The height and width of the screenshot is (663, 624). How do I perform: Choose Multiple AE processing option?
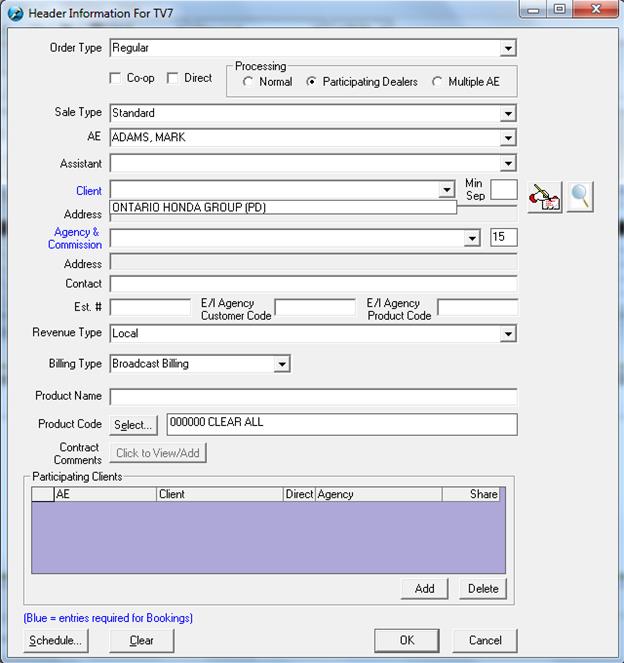tap(437, 82)
